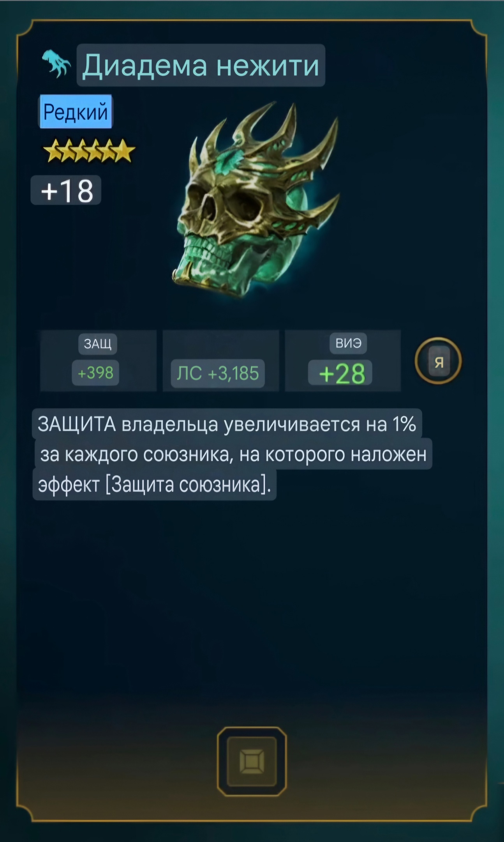Screen dimensions: 504x842
Task: Click the +398 defense value
Action: [x=95, y=373]
